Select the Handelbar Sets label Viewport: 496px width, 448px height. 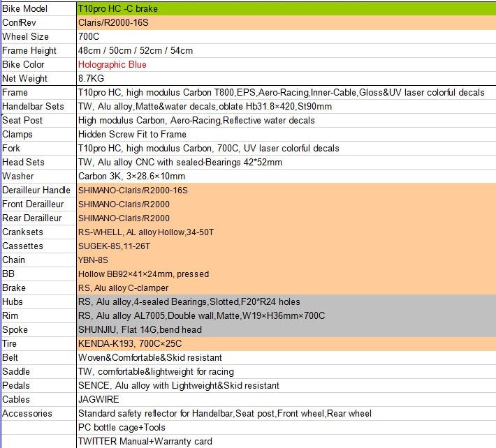(33, 107)
